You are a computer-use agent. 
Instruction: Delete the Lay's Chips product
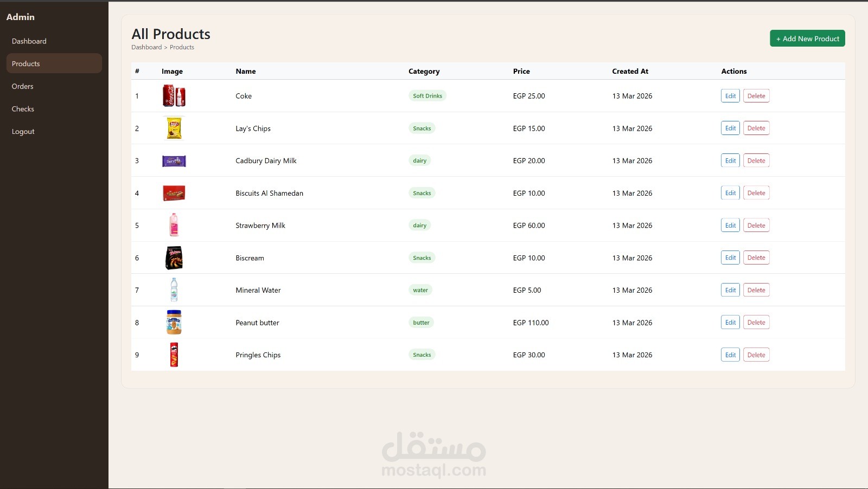[x=756, y=128]
